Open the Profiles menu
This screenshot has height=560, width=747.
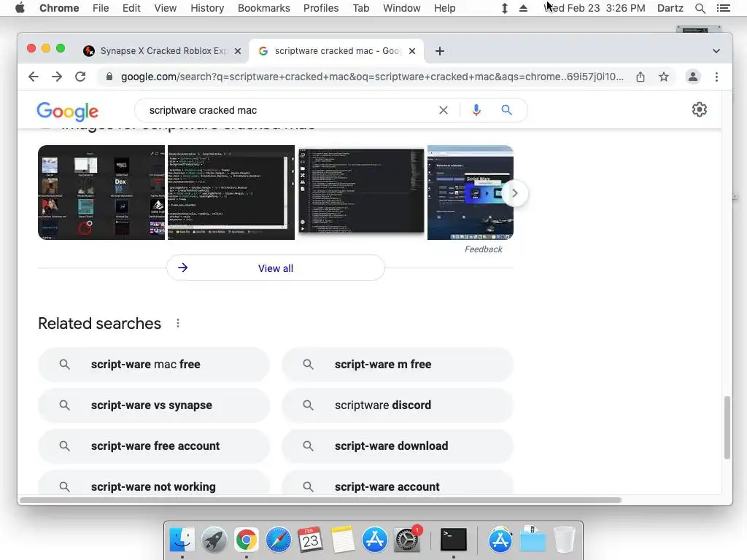click(x=321, y=8)
